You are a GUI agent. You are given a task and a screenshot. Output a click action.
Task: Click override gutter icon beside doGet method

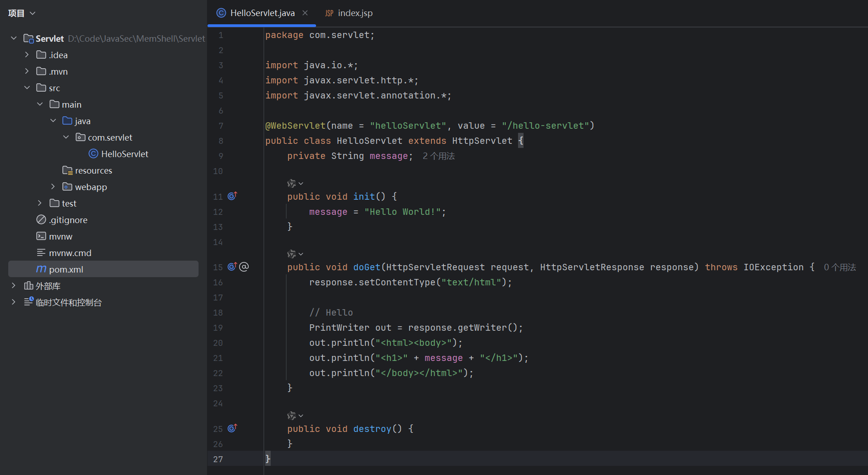(x=232, y=267)
